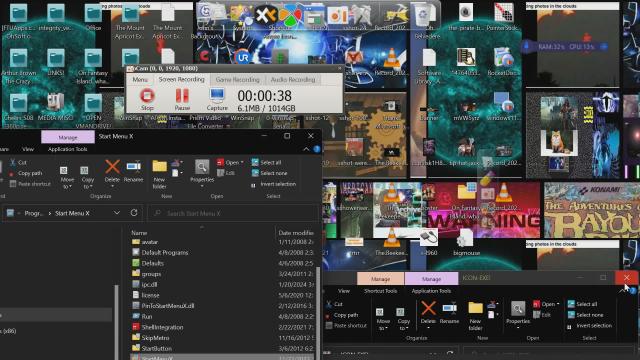Switch to the Screen Recording tab
The height and width of the screenshot is (360, 640).
pos(181,79)
